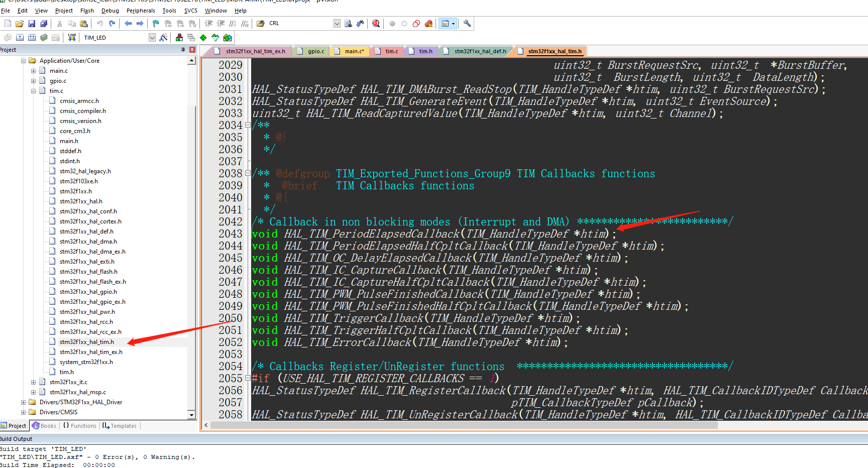
Task: Disable all breakpoints using the red double-circle icon
Action: 416,24
